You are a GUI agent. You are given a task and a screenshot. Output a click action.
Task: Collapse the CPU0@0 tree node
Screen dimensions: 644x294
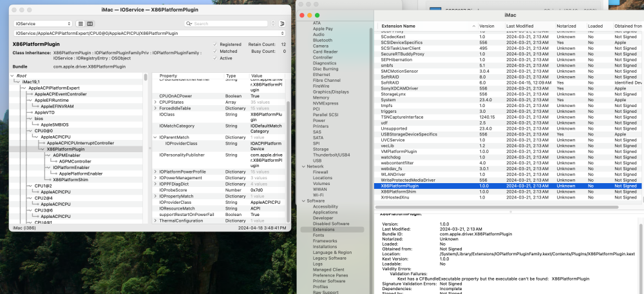pos(30,131)
